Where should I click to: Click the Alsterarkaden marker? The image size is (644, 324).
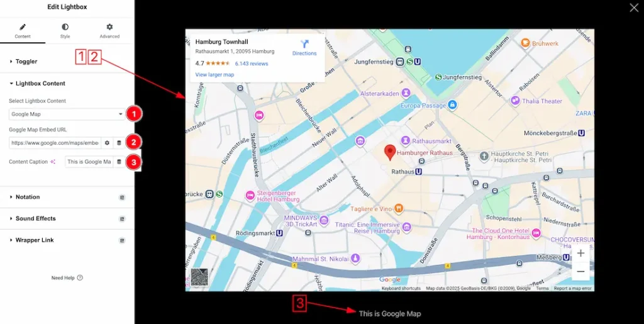click(x=406, y=93)
